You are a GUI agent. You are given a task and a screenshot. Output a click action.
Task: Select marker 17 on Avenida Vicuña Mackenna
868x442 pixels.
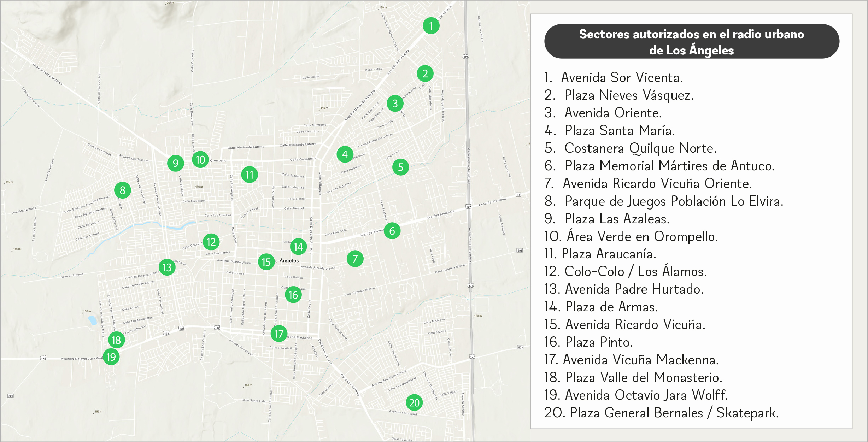click(x=278, y=333)
